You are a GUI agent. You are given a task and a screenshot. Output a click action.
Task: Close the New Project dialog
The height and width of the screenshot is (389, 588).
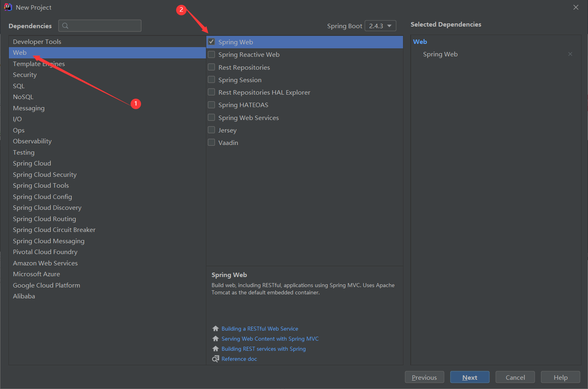point(576,7)
